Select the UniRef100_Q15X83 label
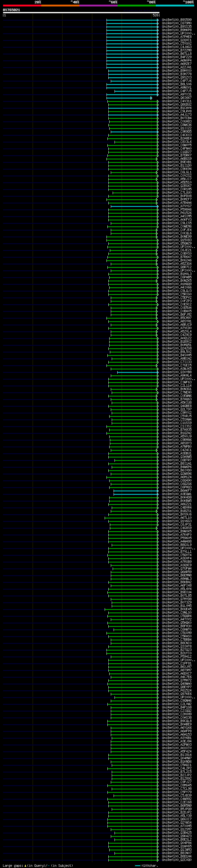 pyautogui.click(x=176, y=240)
